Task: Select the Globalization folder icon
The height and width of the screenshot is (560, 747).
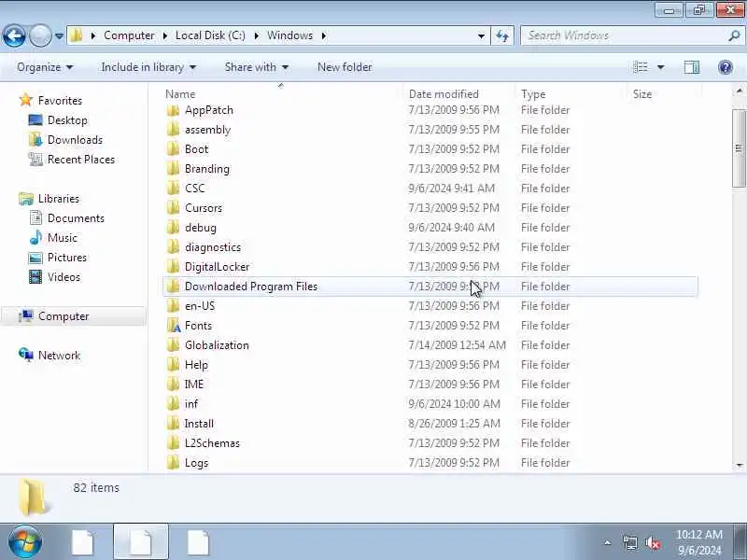Action: [174, 344]
